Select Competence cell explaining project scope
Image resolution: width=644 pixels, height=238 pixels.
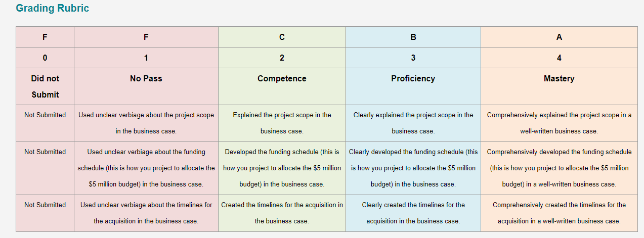[x=282, y=123]
